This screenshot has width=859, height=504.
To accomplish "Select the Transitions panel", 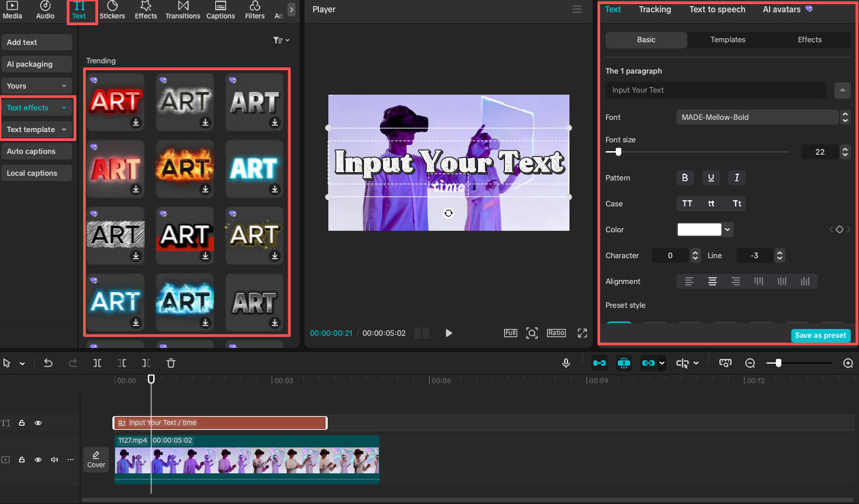I will pyautogui.click(x=183, y=11).
